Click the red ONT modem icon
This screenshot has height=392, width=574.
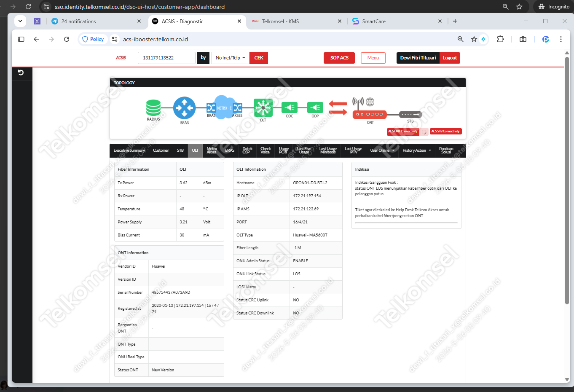pos(370,114)
